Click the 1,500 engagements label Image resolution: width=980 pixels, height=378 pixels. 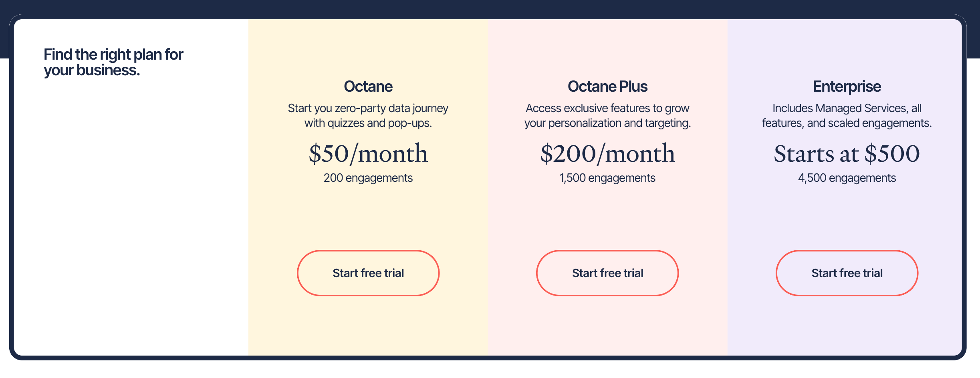pos(607,178)
